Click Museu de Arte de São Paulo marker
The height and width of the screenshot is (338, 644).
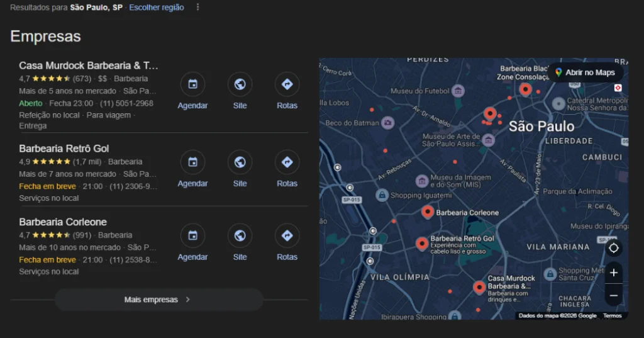(488, 140)
